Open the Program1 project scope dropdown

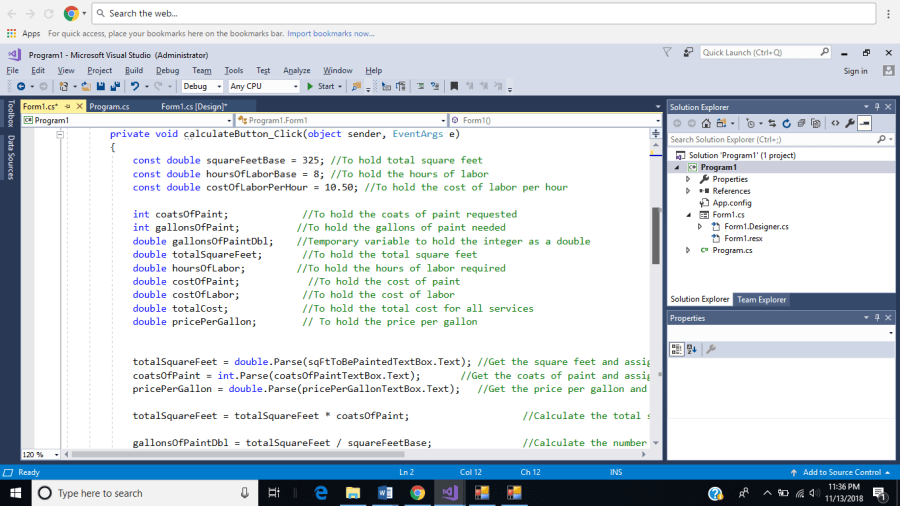click(228, 120)
